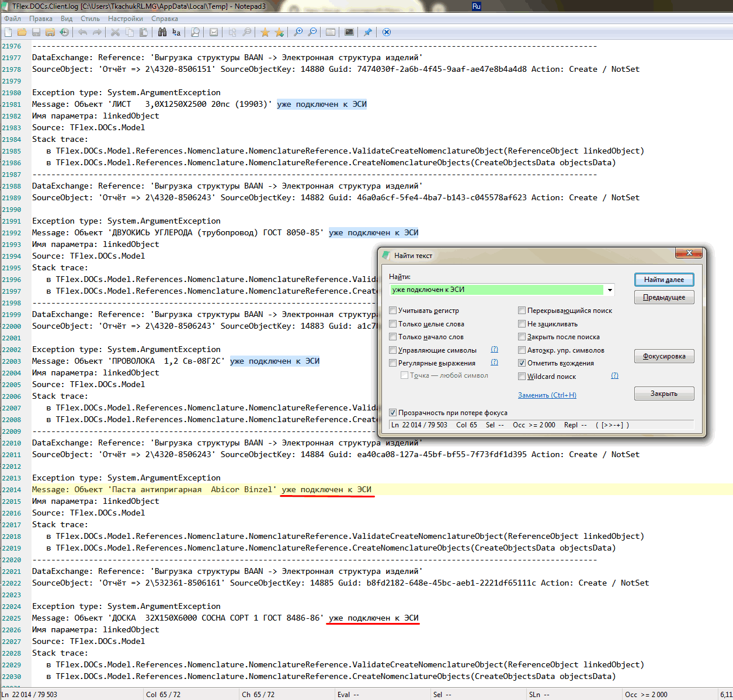Enable Не зацикливать checkbox
The height and width of the screenshot is (700, 733).
click(x=522, y=323)
